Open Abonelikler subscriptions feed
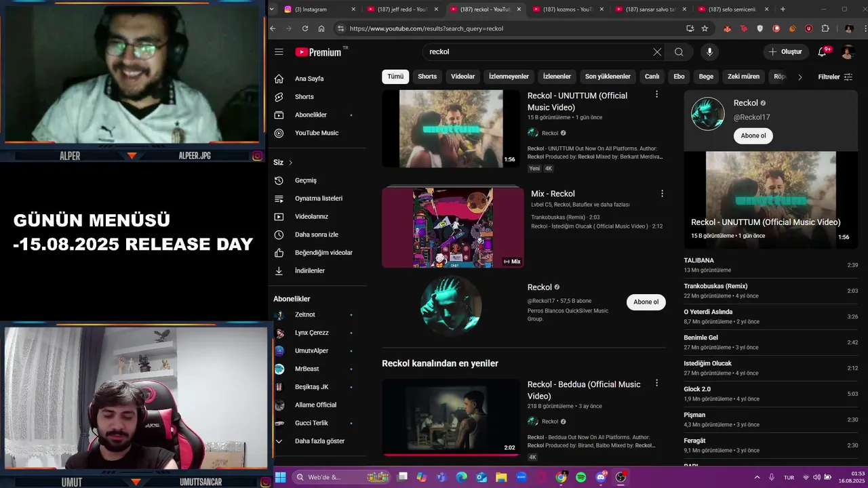Screen dimensions: 868x488 coord(311,115)
